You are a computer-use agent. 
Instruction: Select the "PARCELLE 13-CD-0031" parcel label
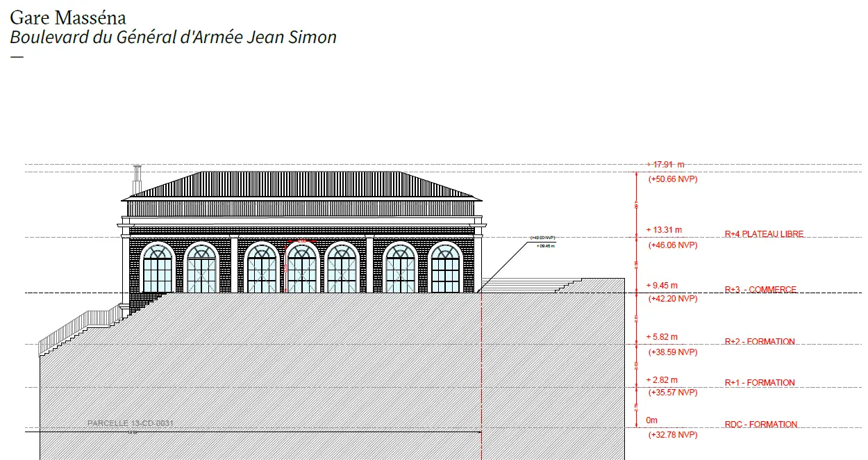130,423
